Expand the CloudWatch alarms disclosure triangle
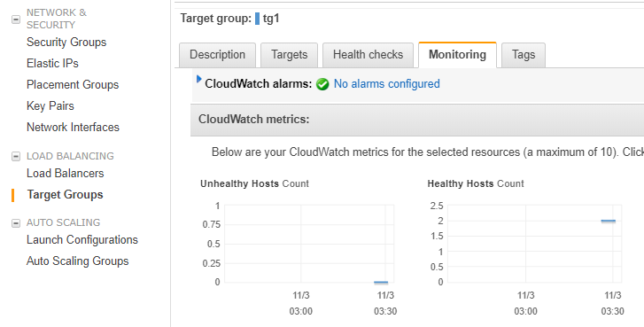This screenshot has height=327, width=644. click(x=199, y=79)
